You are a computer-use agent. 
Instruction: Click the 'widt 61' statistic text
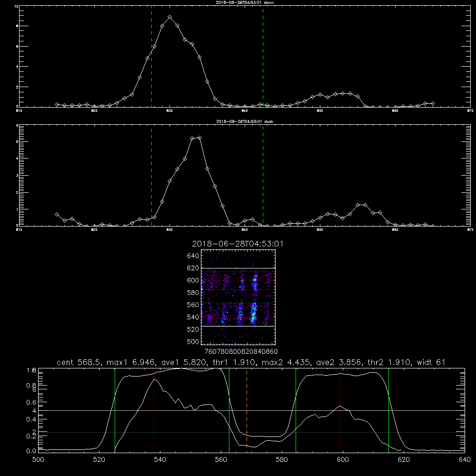tap(431, 362)
